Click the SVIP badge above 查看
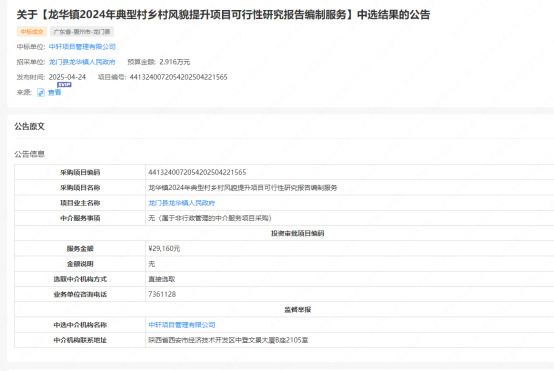Image resolution: width=554 pixels, height=371 pixels. 64,85
